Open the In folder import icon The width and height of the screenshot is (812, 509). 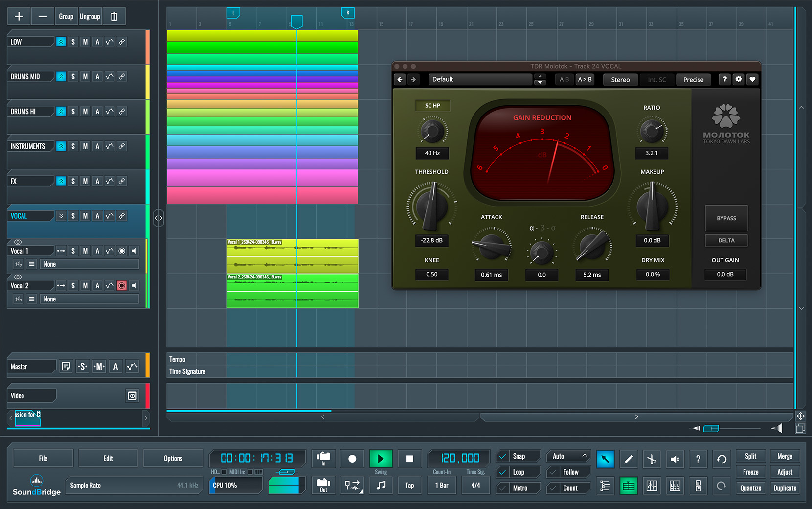point(323,459)
